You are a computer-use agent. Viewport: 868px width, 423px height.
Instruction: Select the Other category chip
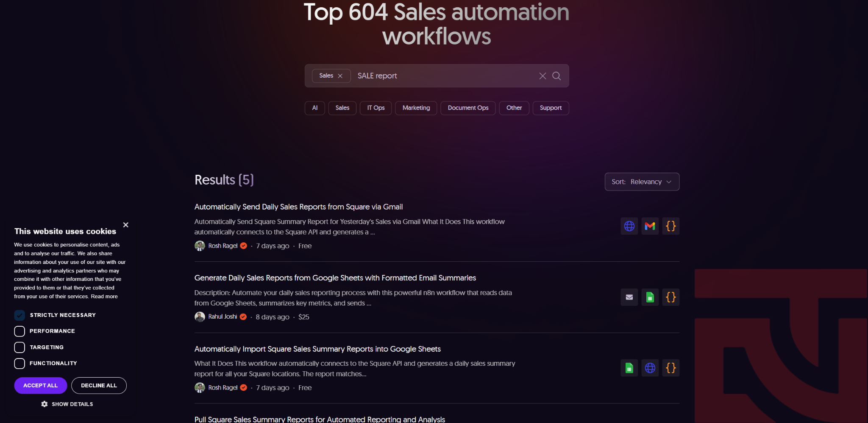pyautogui.click(x=514, y=108)
